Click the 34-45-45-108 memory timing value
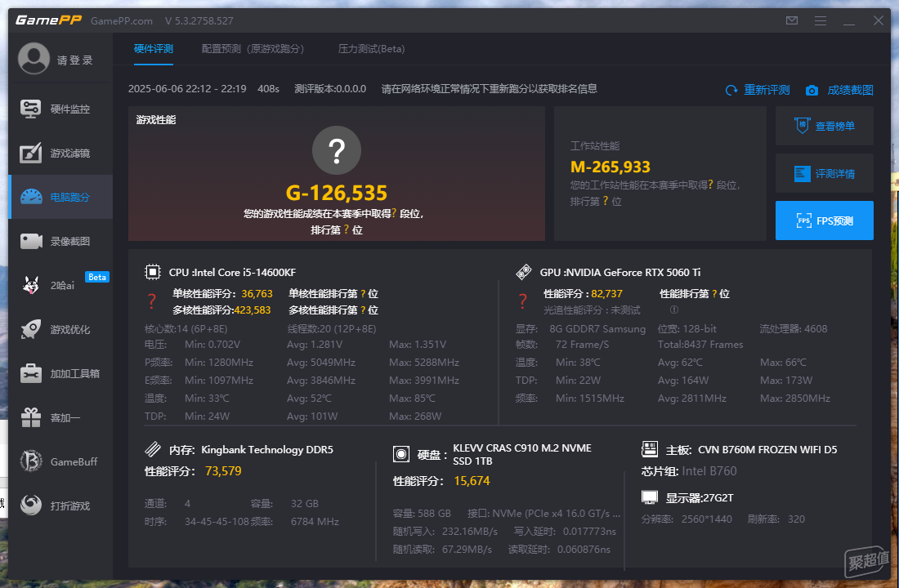 (217, 522)
